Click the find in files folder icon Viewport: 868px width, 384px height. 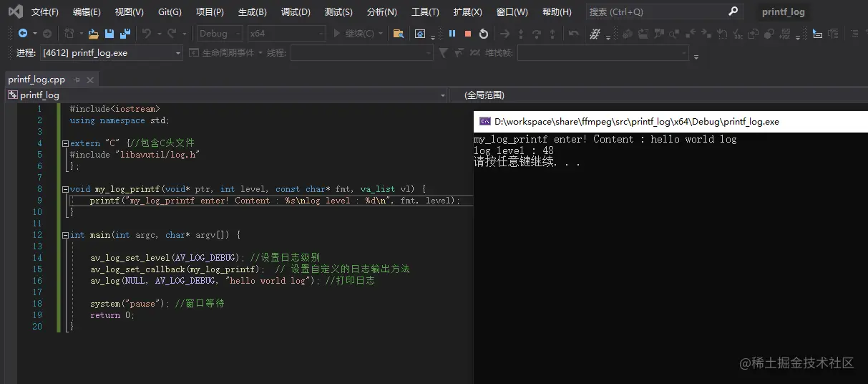[x=399, y=34]
